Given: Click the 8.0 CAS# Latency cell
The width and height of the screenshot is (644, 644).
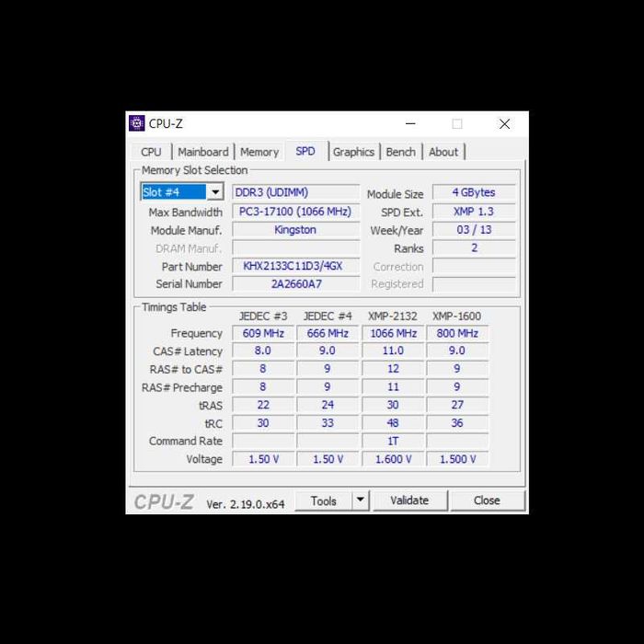Looking at the screenshot, I should [x=263, y=351].
